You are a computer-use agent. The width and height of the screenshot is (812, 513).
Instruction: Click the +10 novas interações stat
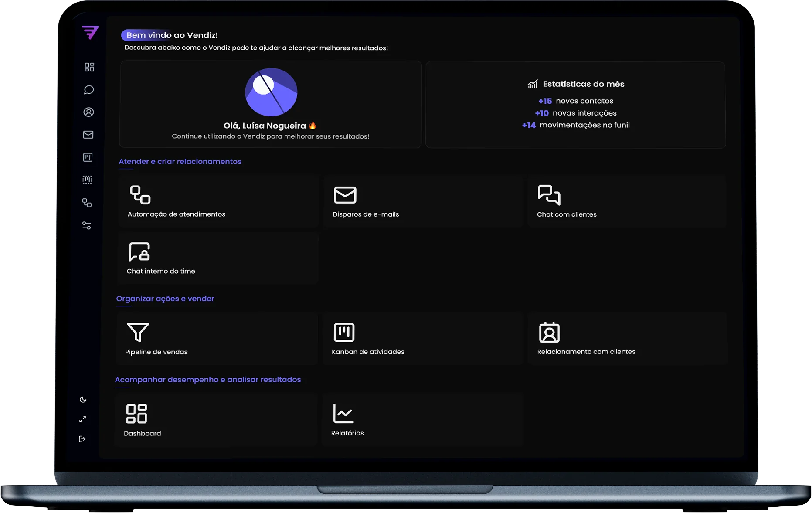pyautogui.click(x=576, y=113)
